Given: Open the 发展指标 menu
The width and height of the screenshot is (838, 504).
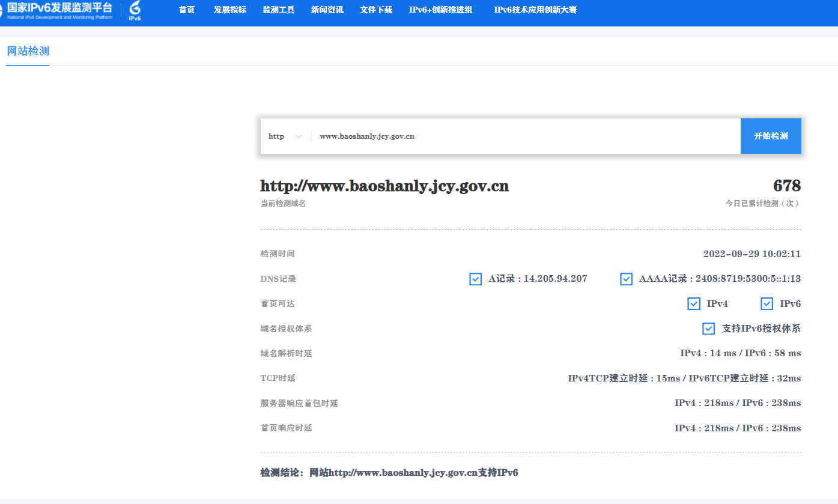Looking at the screenshot, I should pos(230,10).
